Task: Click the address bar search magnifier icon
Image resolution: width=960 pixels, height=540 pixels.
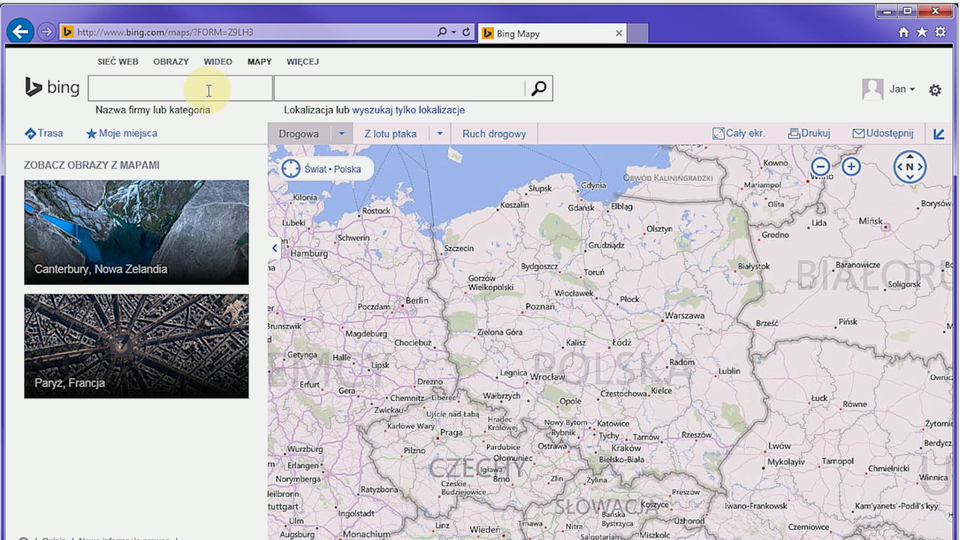Action: (441, 32)
